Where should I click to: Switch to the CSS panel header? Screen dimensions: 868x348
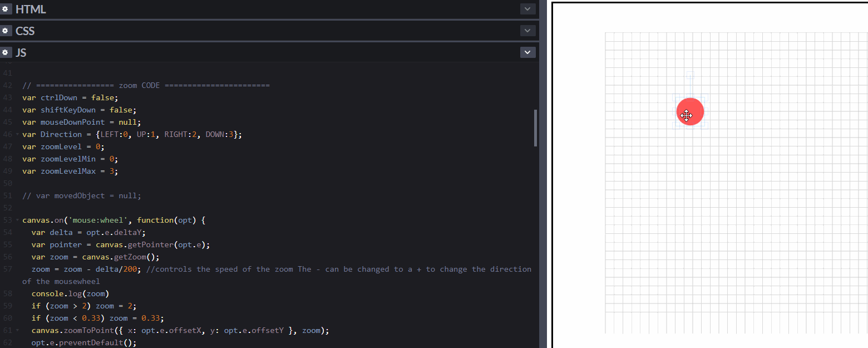[26, 31]
